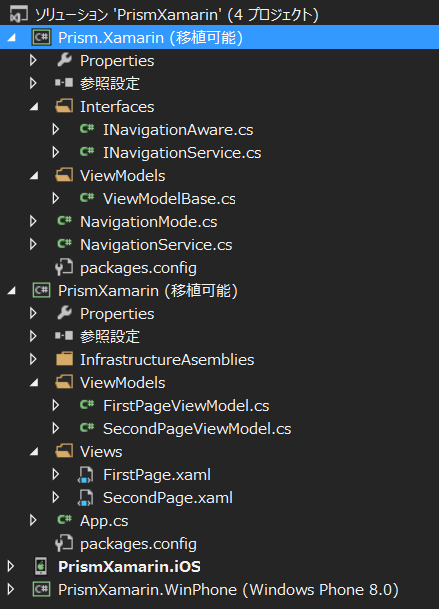Click the config icon of PrismXamarin packages.config
439x609 pixels.
pos(64,543)
